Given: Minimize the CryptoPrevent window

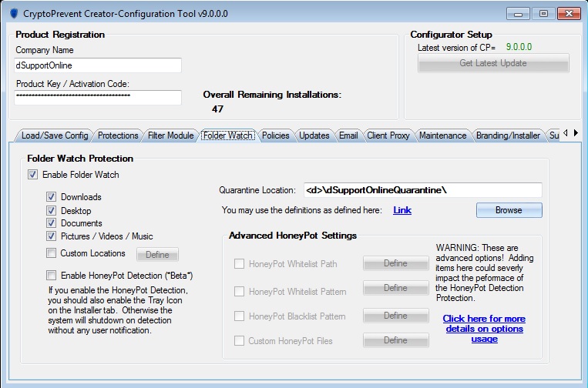Looking at the screenshot, I should point(518,14).
